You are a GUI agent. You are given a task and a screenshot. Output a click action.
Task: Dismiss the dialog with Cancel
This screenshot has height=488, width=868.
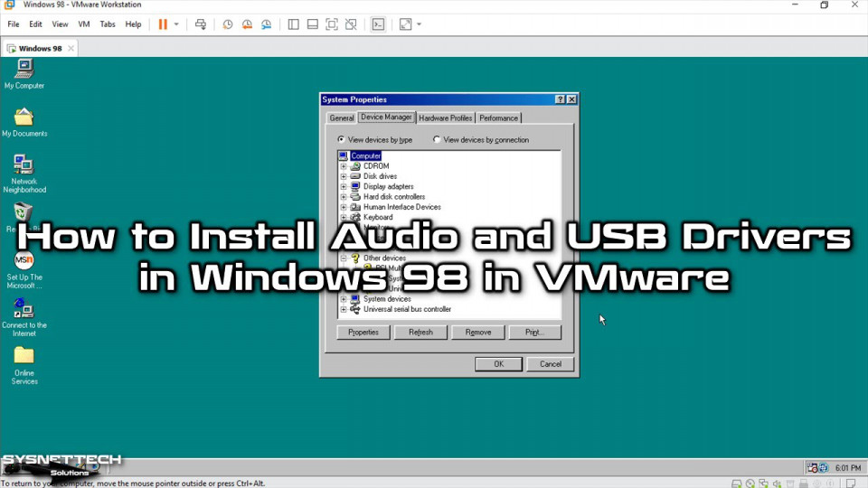[x=551, y=364]
